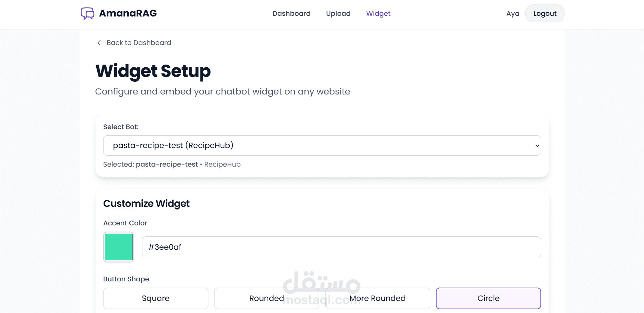This screenshot has height=313, width=644.
Task: Open the Select Bot dropdown arrow
Action: coord(537,146)
